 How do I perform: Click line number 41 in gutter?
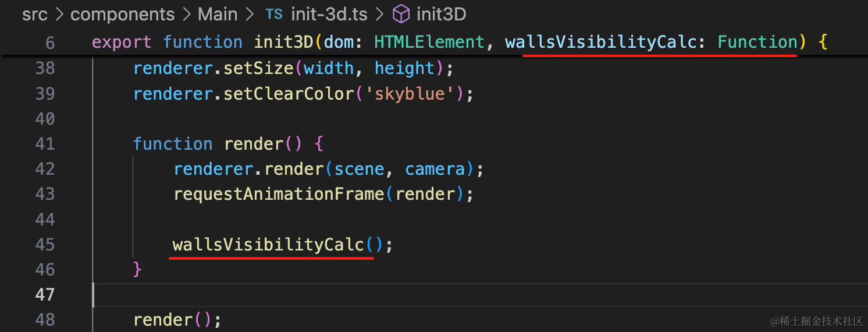coord(45,143)
